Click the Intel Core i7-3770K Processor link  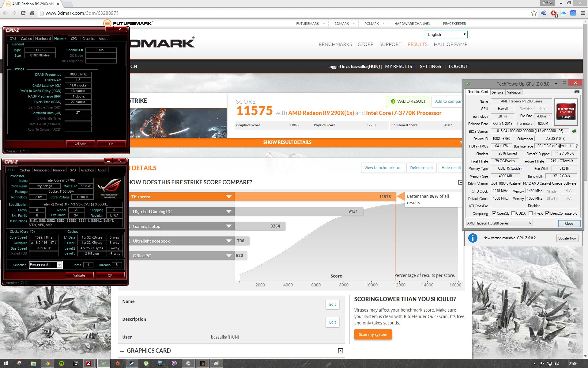click(404, 113)
